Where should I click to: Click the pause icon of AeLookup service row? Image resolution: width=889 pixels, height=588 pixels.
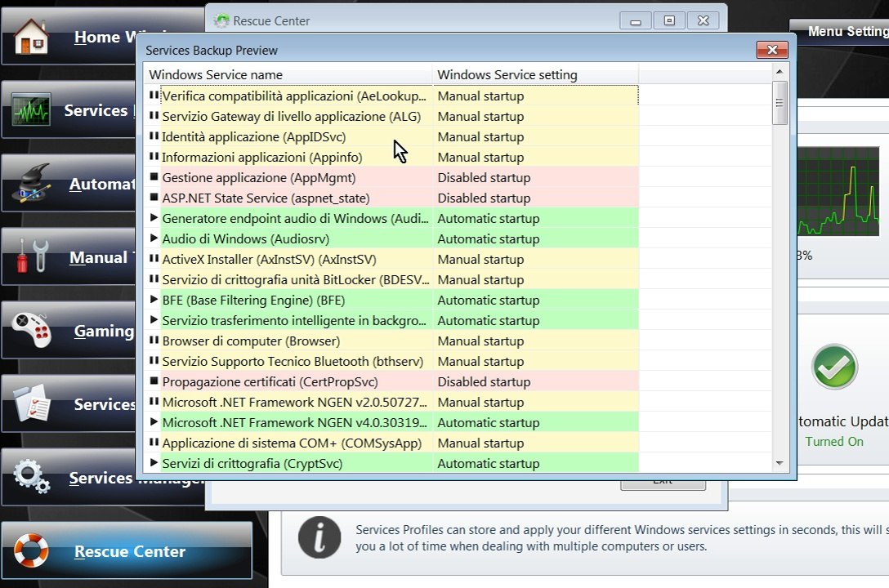click(154, 96)
